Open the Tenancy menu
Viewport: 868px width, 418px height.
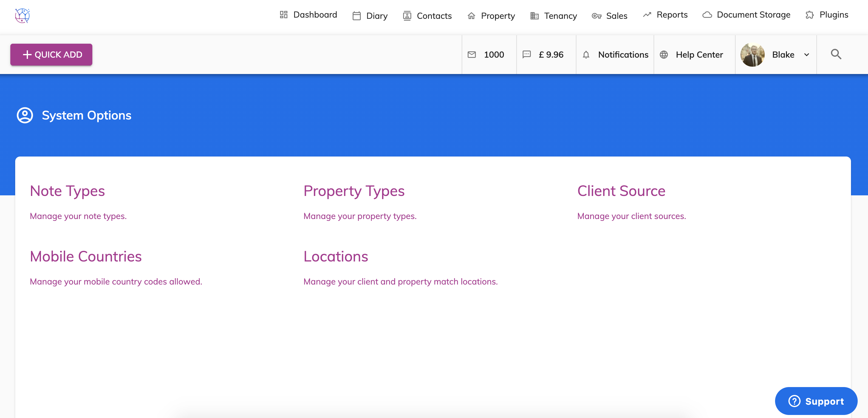point(554,16)
